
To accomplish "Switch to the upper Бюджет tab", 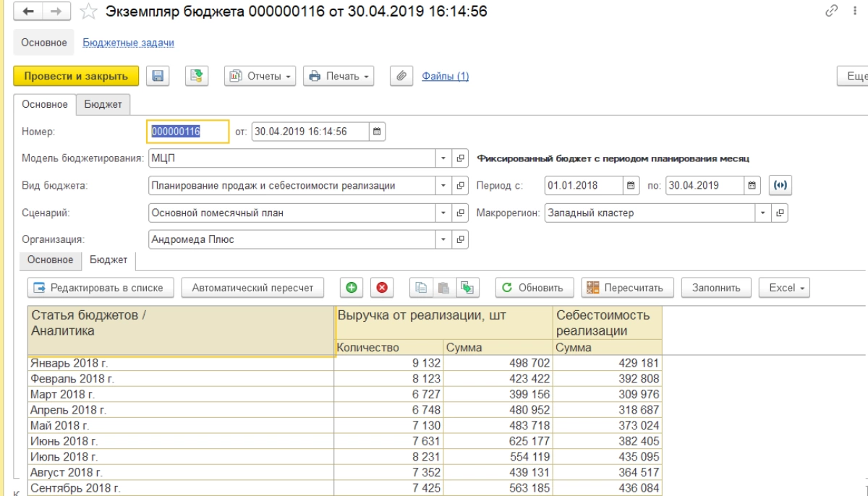I will [x=103, y=104].
